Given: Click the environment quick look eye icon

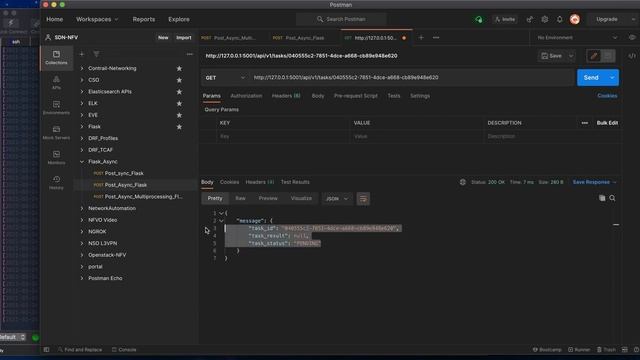Looking at the screenshot, I should [x=632, y=38].
